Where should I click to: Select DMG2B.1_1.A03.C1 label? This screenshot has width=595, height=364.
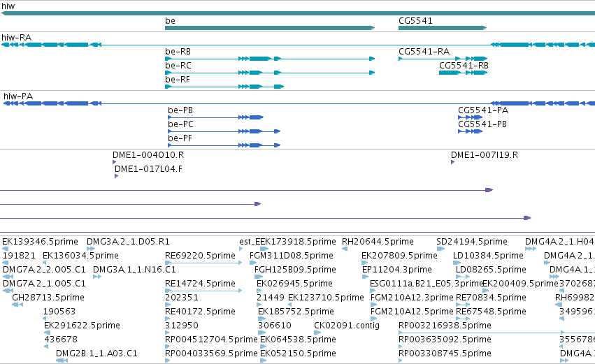point(96,354)
